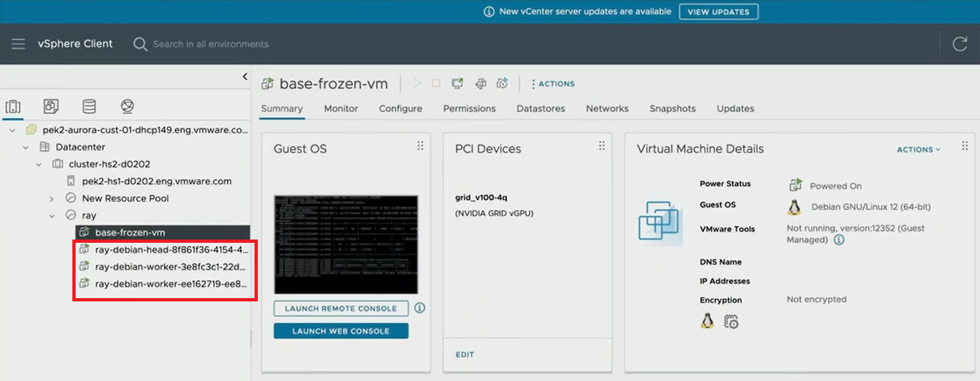Click the vSphere Client title
The width and height of the screenshot is (980, 381).
pos(75,44)
